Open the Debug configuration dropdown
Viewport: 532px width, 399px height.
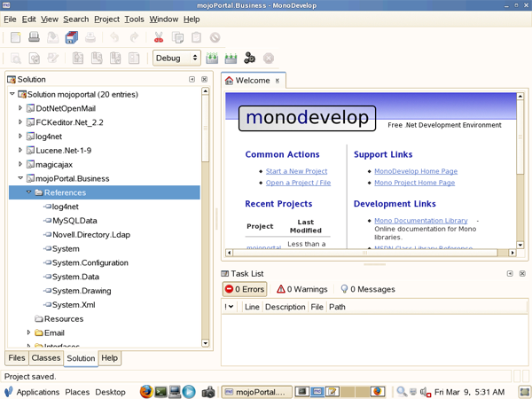pyautogui.click(x=177, y=59)
